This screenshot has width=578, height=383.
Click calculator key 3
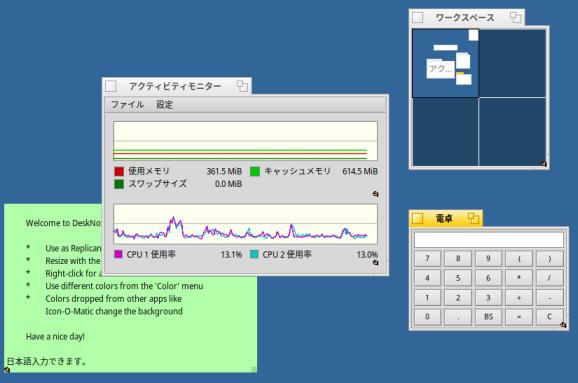point(488,297)
